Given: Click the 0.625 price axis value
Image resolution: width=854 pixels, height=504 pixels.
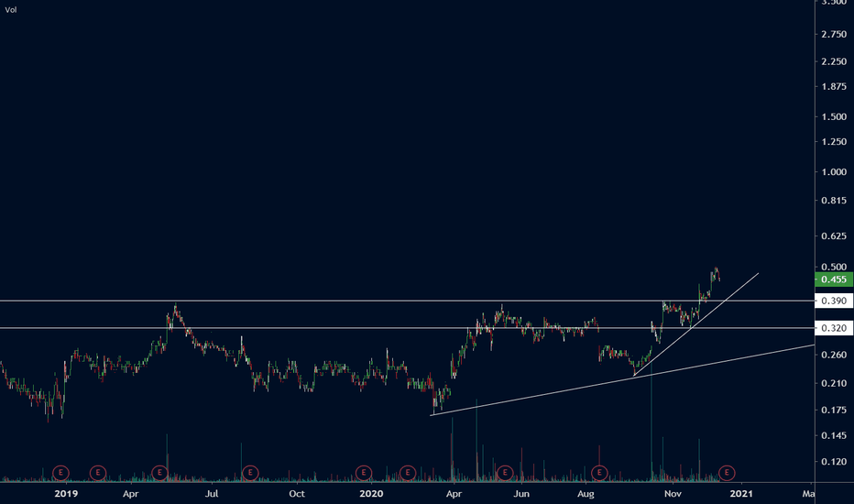Looking at the screenshot, I should coord(834,236).
